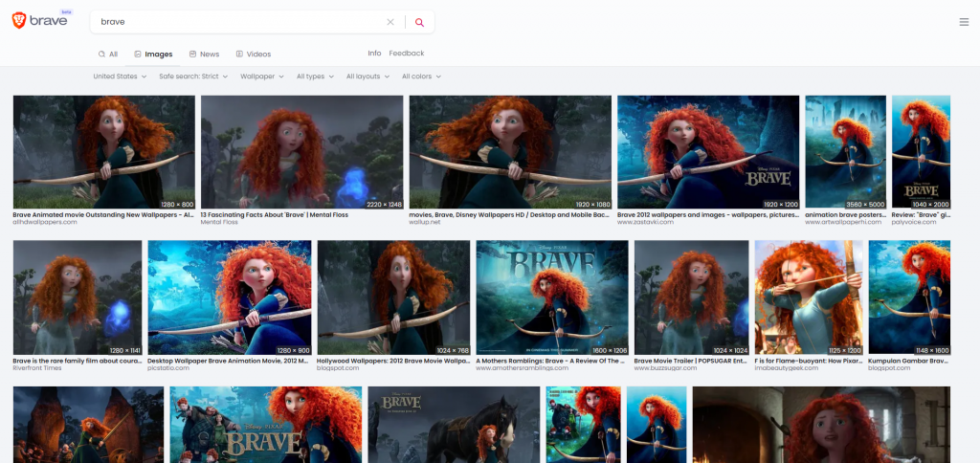Open the Mental Floss 2220 × 1248 thumbnail

[x=301, y=152]
